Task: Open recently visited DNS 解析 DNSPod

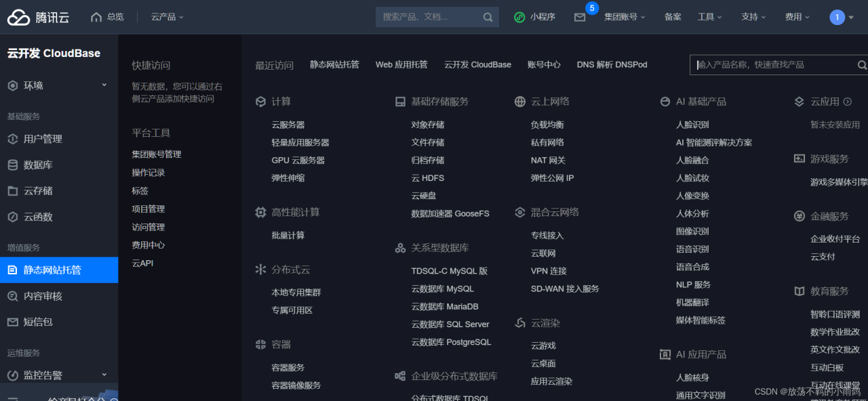Action: click(x=612, y=65)
